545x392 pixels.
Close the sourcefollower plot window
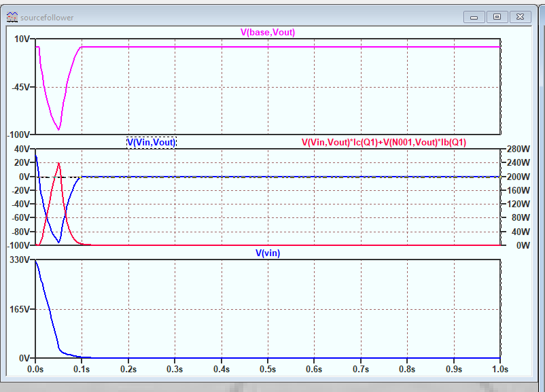click(521, 17)
